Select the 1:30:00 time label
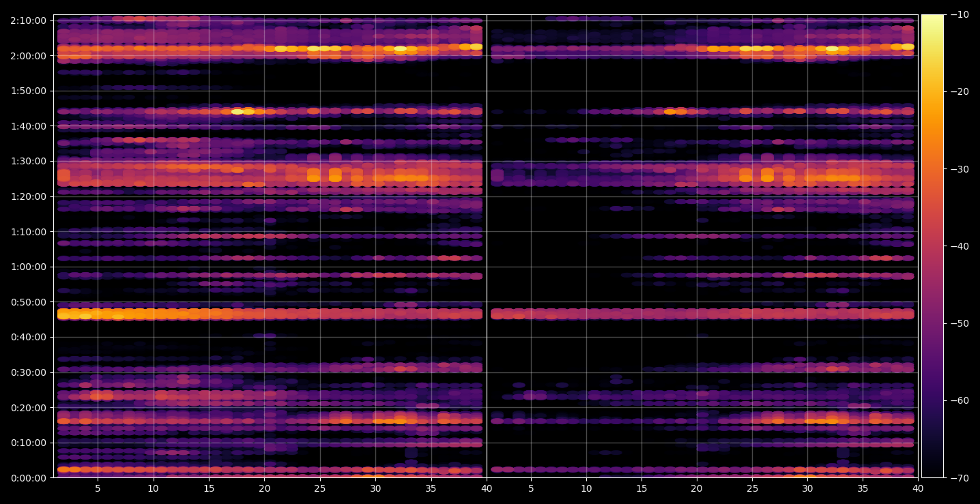Image resolution: width=980 pixels, height=504 pixels. point(28,161)
